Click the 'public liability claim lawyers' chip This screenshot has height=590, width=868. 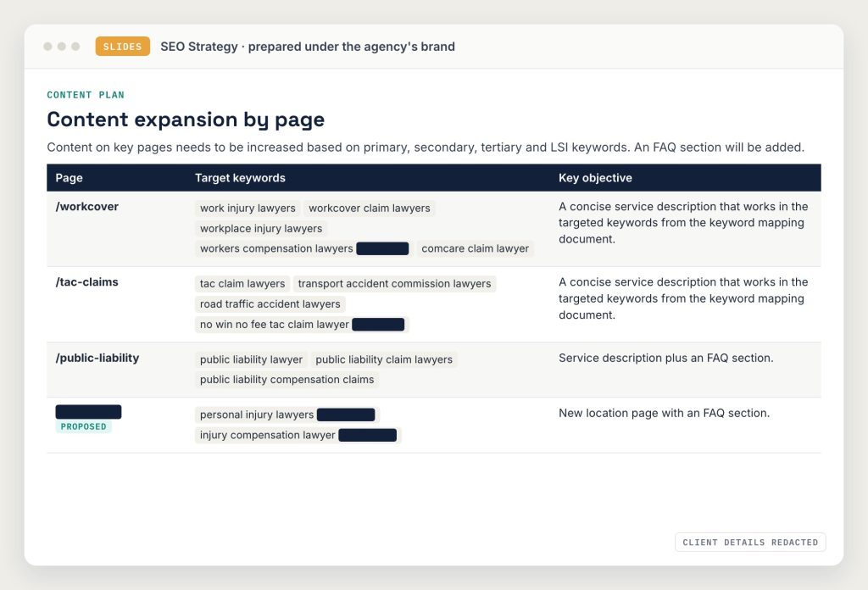pyautogui.click(x=384, y=359)
